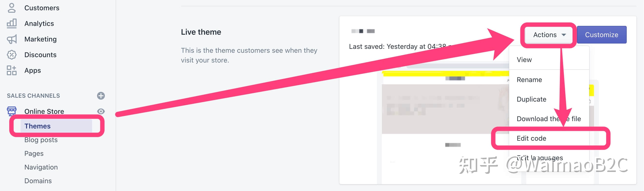The width and height of the screenshot is (644, 191).
Task: Click the Discounts percent badge icon
Action: (11, 55)
